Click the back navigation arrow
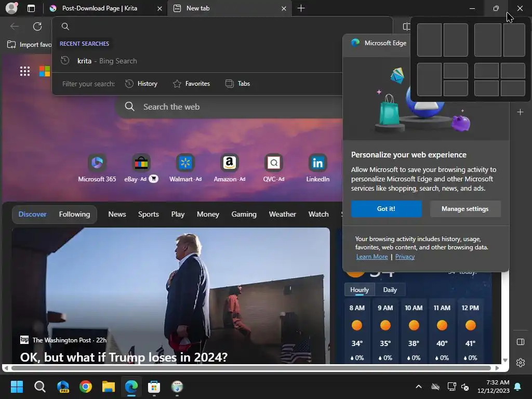Viewport: 532px width, 399px height. point(15,26)
